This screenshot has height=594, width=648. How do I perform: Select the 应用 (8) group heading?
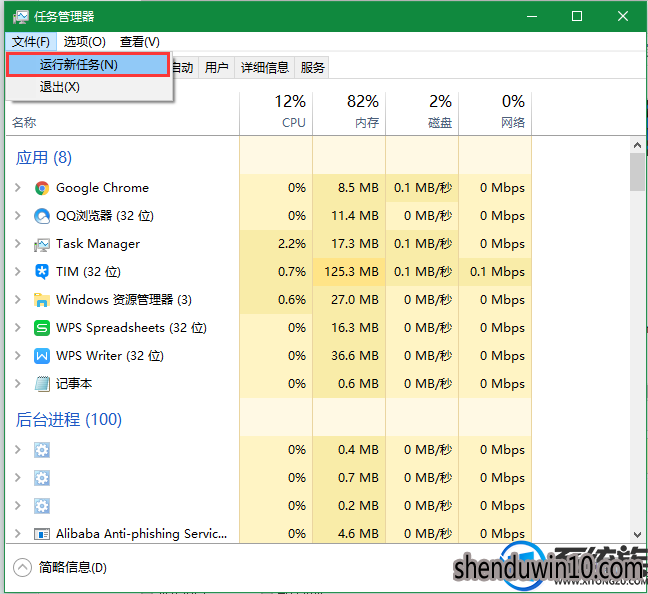(x=44, y=157)
